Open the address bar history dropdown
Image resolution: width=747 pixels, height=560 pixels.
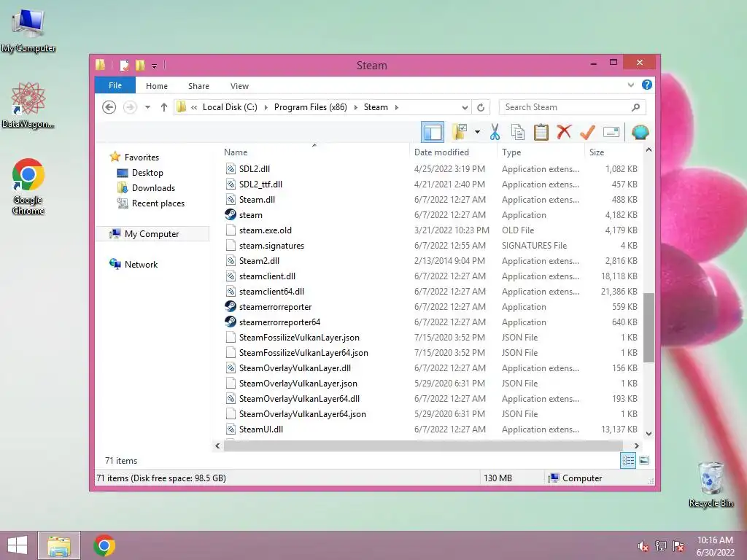[x=465, y=108]
